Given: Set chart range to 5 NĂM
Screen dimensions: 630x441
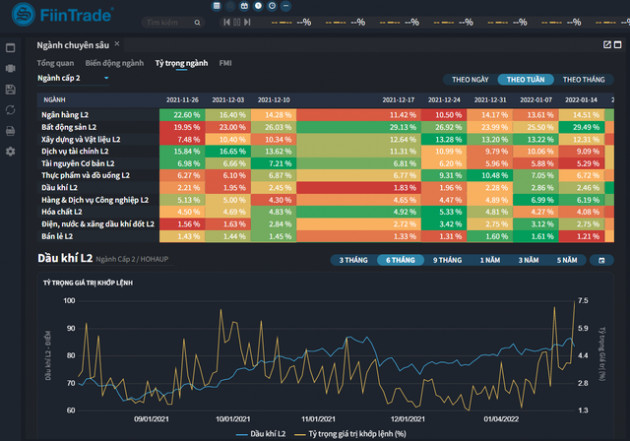Looking at the screenshot, I should click(x=567, y=260).
